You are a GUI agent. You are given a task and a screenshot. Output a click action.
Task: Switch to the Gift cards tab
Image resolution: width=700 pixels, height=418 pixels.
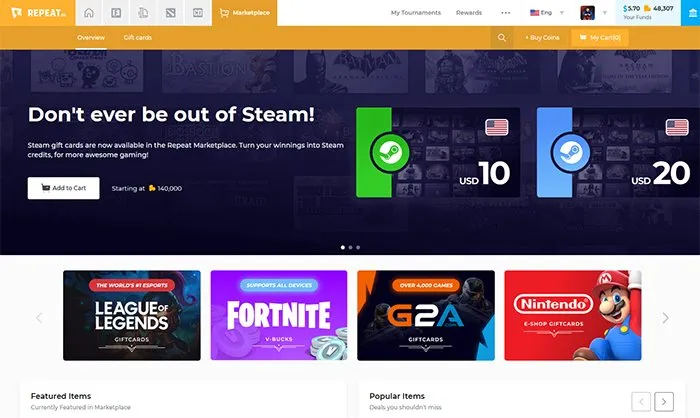138,38
